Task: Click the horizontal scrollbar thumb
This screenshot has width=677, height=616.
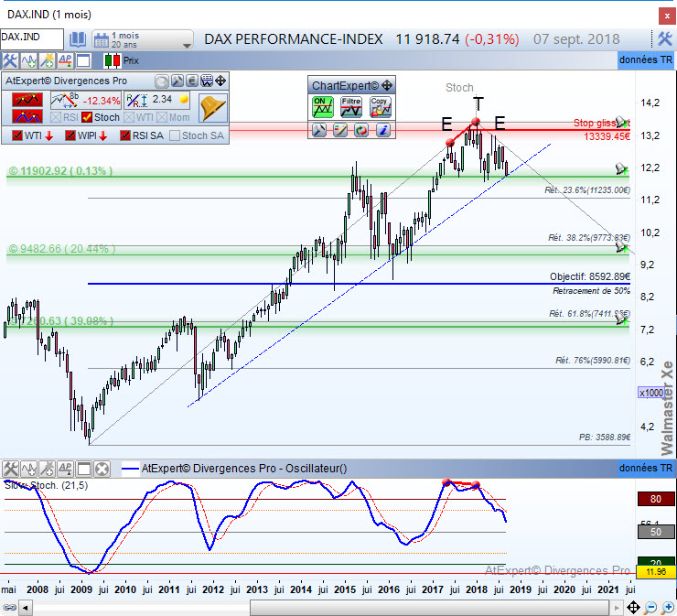Action: coord(429,608)
